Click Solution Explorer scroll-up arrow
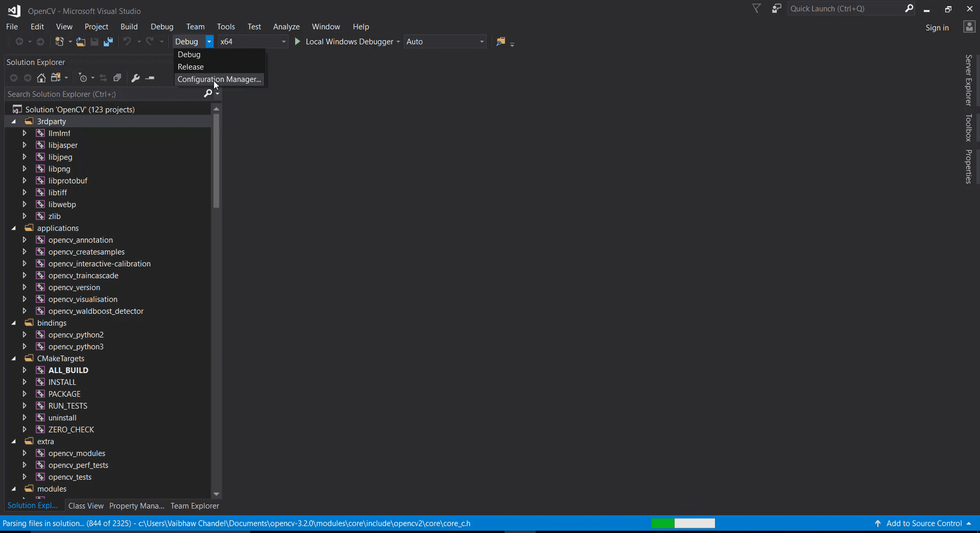 click(216, 109)
